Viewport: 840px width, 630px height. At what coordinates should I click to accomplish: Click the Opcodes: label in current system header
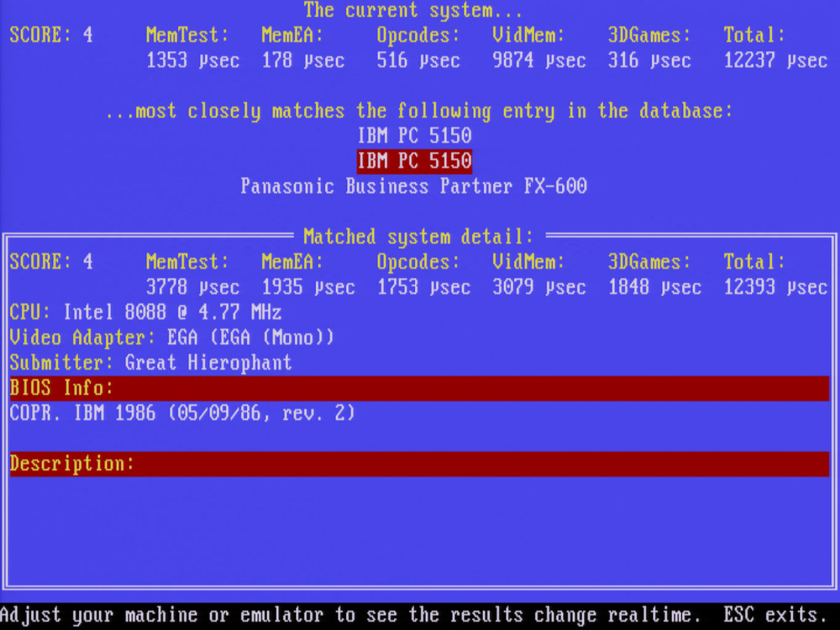tap(418, 35)
